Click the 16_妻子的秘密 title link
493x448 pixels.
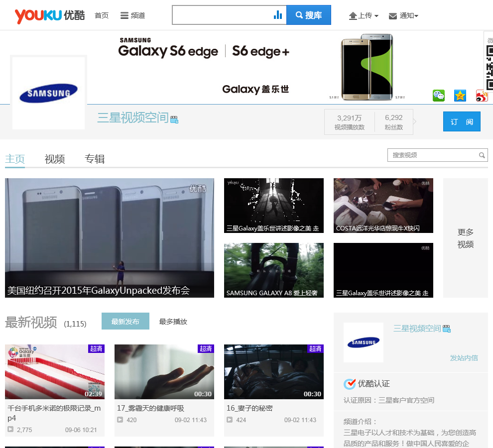249,408
